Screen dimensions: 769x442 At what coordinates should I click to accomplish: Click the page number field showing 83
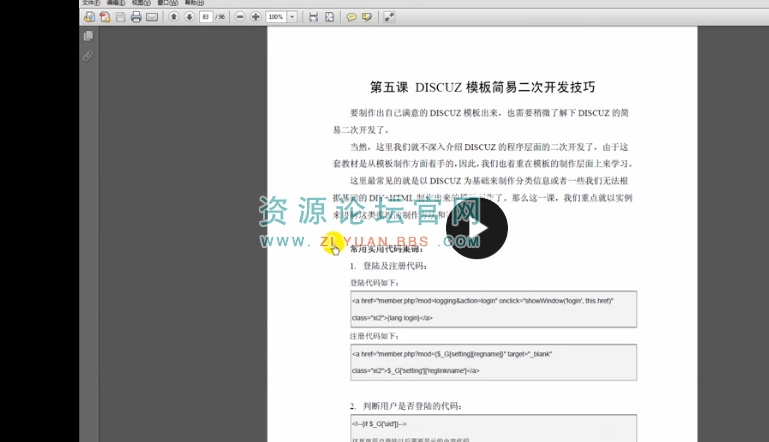(x=205, y=17)
